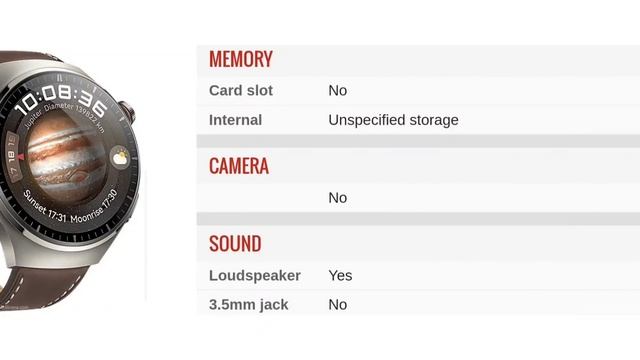The width and height of the screenshot is (640, 360).
Task: Click the Sunset 17:31 text on watch
Action: (44, 206)
